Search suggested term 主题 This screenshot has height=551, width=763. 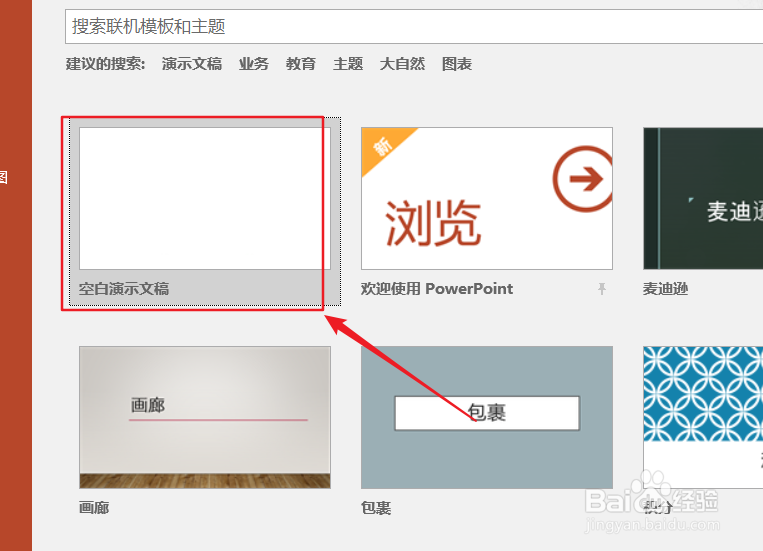click(348, 64)
